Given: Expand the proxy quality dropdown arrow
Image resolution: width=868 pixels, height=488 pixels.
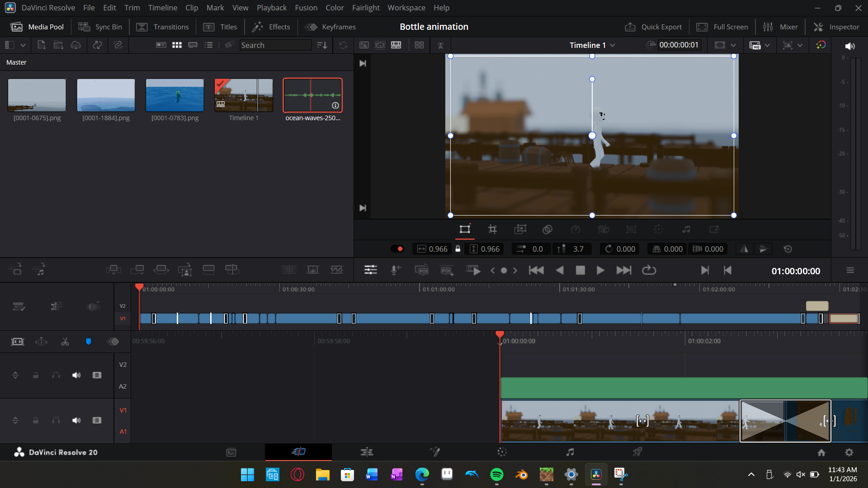Looking at the screenshot, I should pos(767,45).
